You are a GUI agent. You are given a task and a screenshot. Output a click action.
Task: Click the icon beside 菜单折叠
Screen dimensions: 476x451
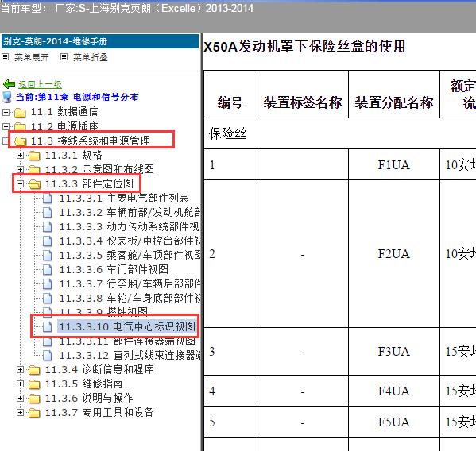(64, 56)
